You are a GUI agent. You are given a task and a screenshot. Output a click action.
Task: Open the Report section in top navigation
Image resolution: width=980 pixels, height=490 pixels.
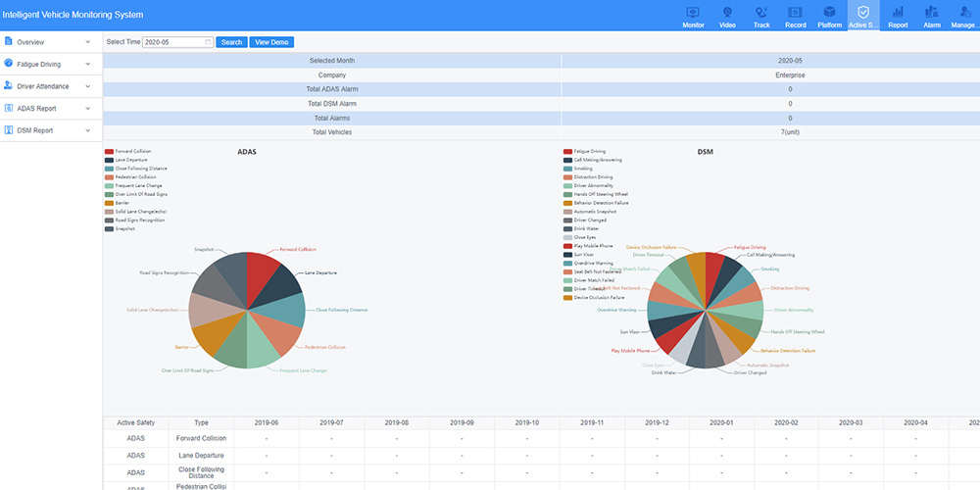898,17
